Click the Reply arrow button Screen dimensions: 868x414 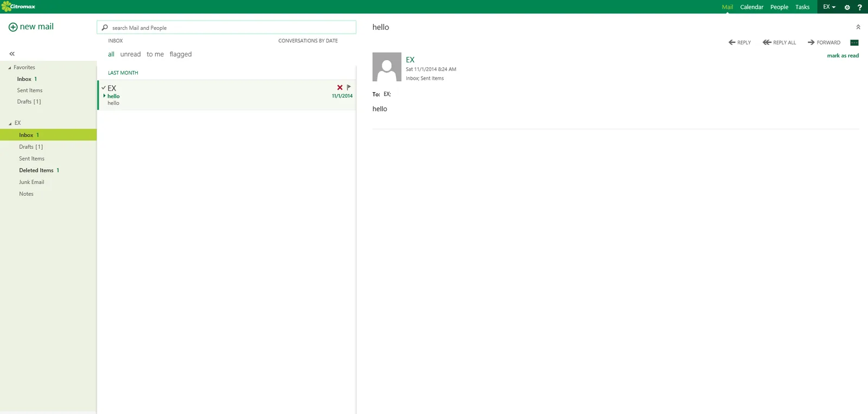739,42
